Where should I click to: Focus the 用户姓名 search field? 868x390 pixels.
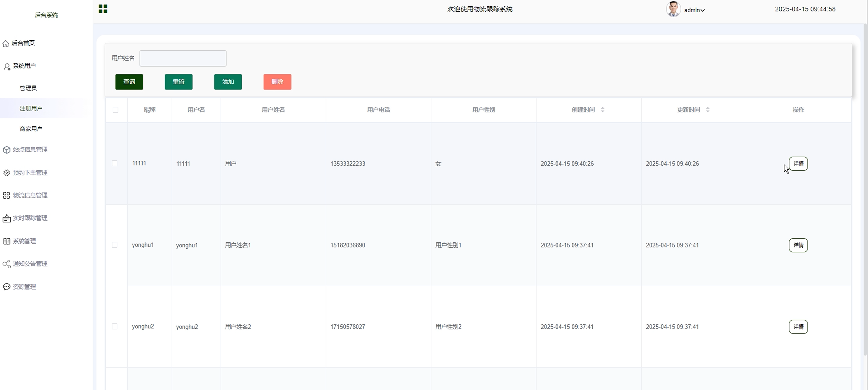tap(183, 58)
